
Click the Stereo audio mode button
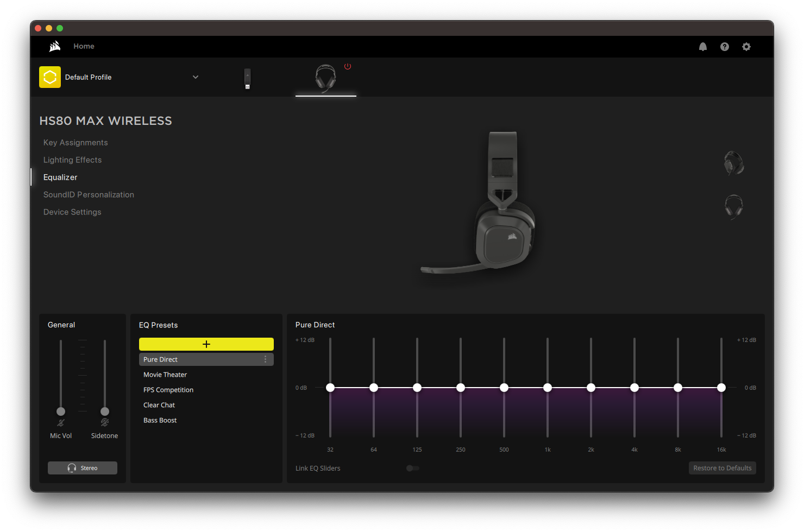click(83, 468)
